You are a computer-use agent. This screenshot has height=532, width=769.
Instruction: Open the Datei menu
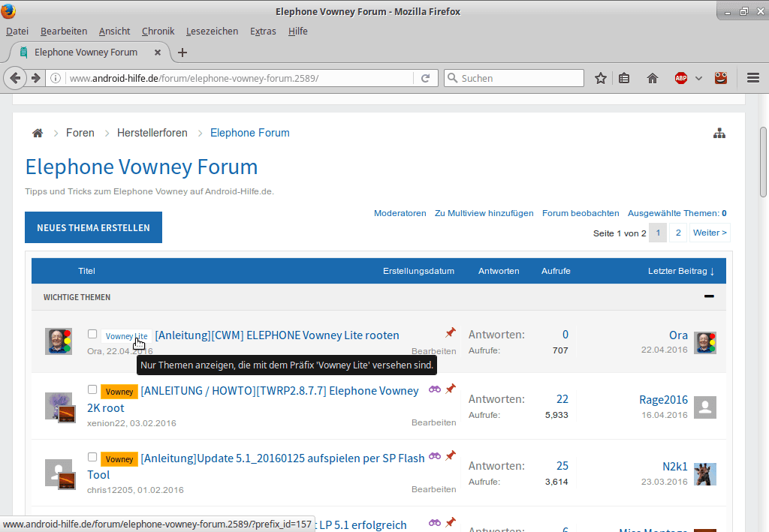tap(17, 31)
